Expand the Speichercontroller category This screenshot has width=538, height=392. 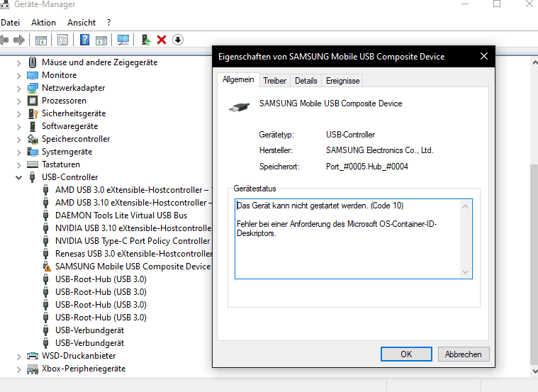tap(19, 140)
